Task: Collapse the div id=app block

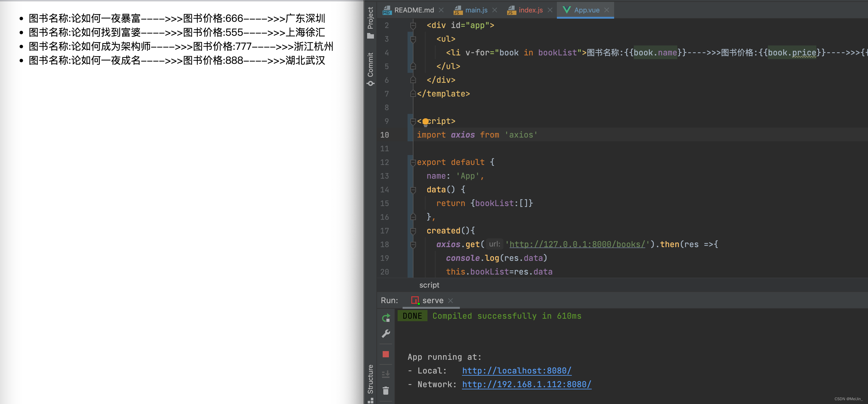Action: point(413,25)
